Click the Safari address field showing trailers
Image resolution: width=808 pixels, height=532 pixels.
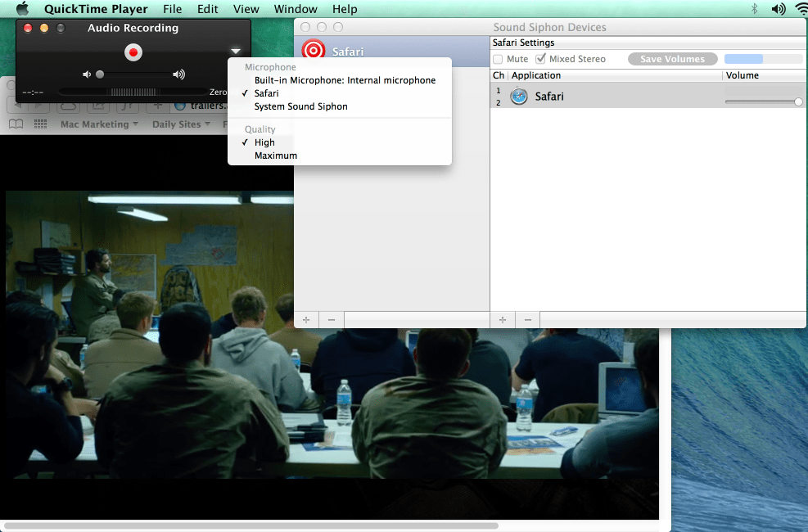click(x=201, y=106)
